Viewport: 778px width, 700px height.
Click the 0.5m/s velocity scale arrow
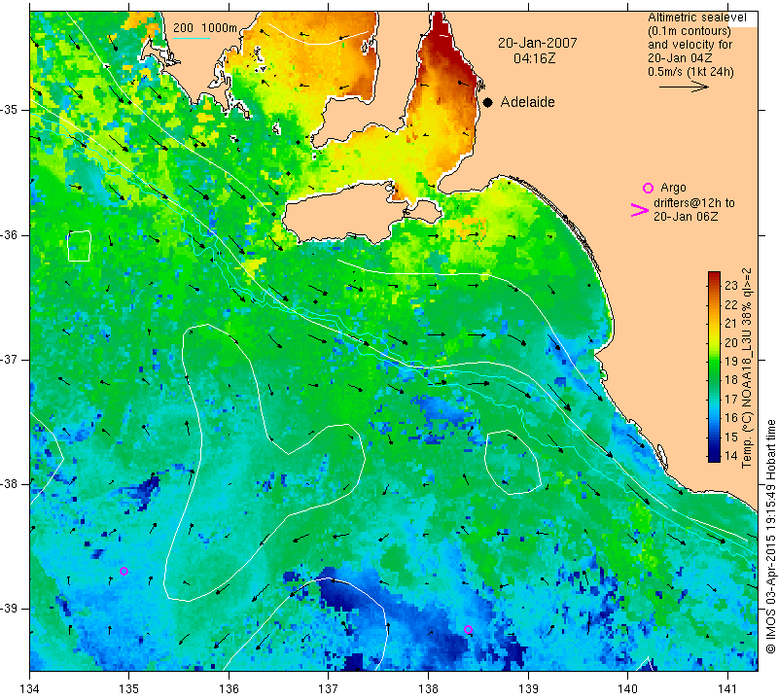684,87
